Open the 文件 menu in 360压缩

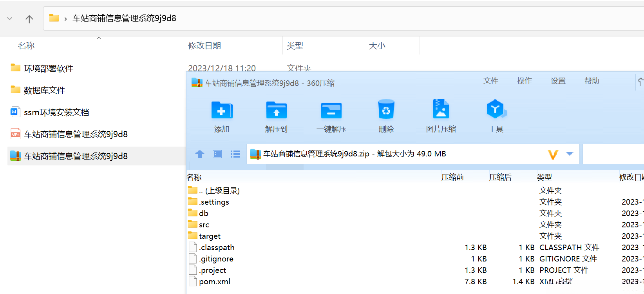491,81
